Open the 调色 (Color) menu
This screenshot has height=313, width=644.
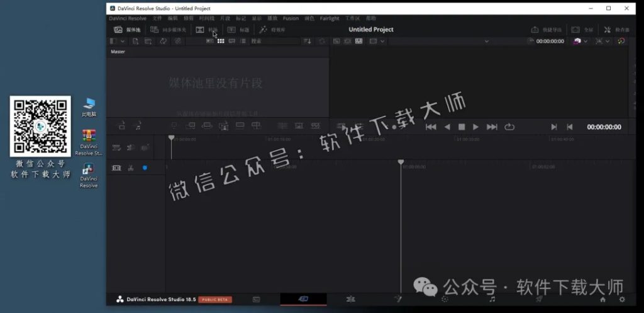309,18
